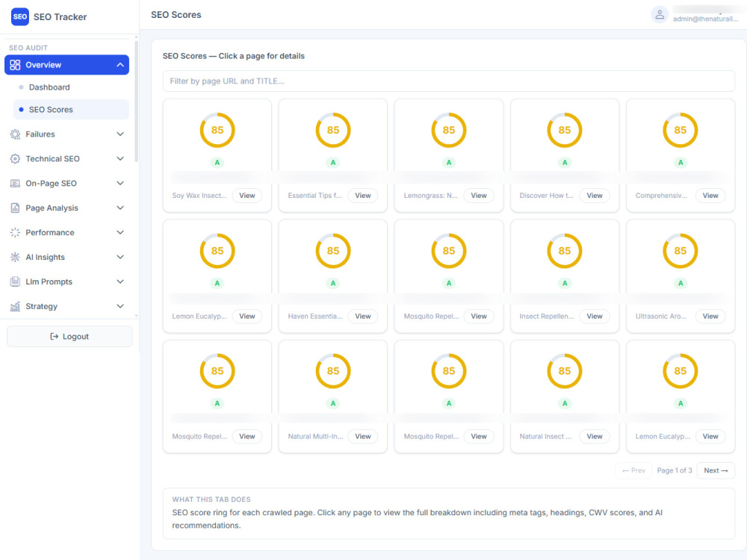View the Essential Tips page details
Viewport: 747px width, 560px height.
[362, 196]
